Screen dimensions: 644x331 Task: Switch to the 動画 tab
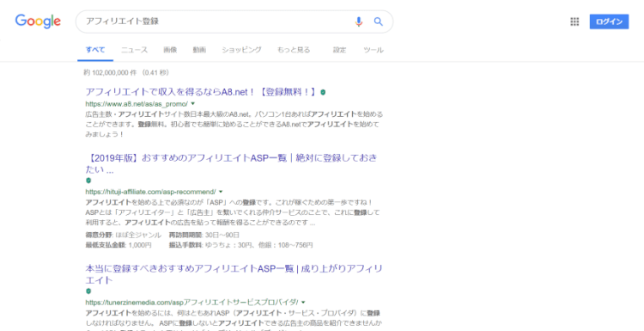(x=199, y=50)
